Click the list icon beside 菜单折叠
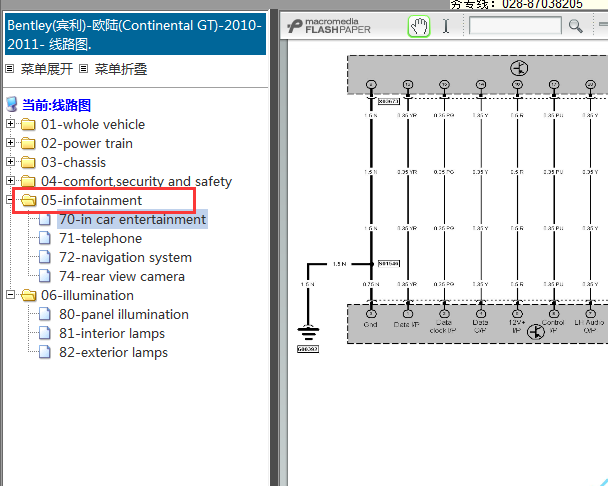The image size is (608, 486). pyautogui.click(x=83, y=69)
